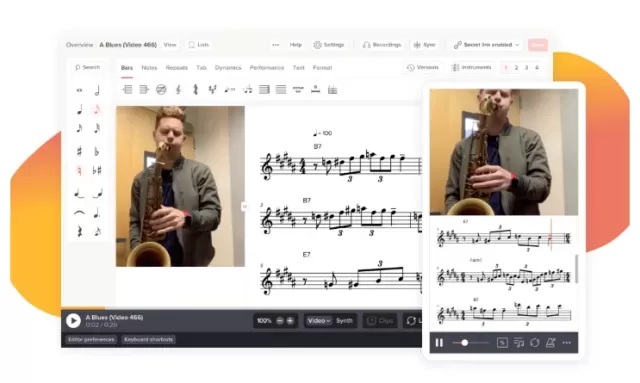
Task: Select the quarter note duration
Action: point(79,109)
